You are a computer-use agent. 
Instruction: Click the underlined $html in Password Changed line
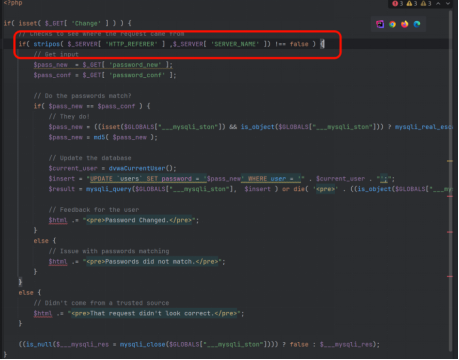tap(58, 220)
